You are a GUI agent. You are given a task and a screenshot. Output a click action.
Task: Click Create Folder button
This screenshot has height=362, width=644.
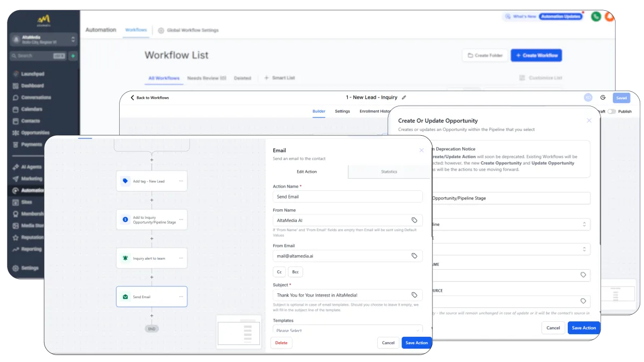(x=485, y=55)
